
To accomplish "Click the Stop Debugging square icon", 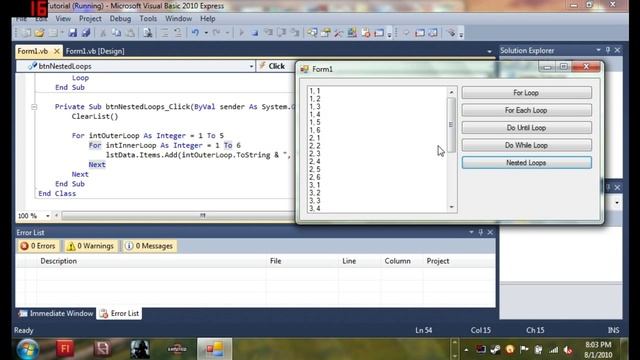I will tap(255, 33).
